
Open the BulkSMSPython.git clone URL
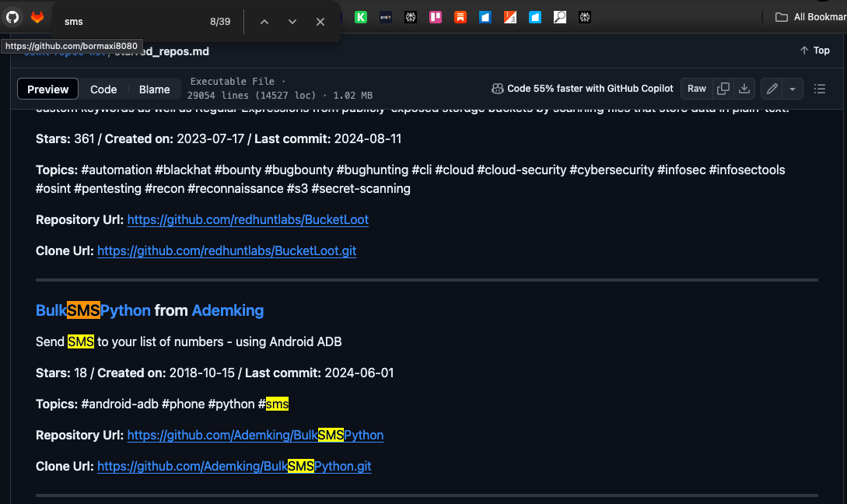[x=234, y=467]
